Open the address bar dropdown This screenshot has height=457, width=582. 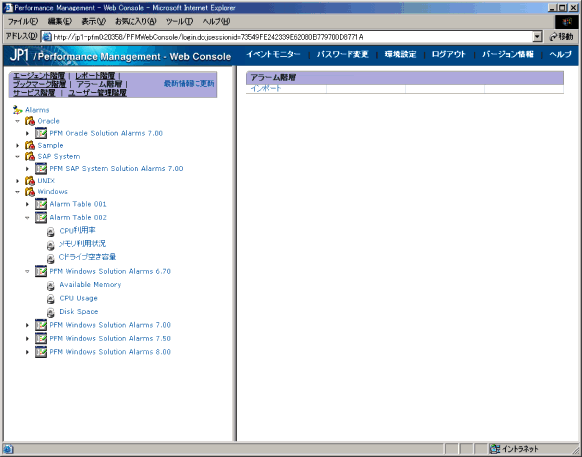[x=537, y=37]
